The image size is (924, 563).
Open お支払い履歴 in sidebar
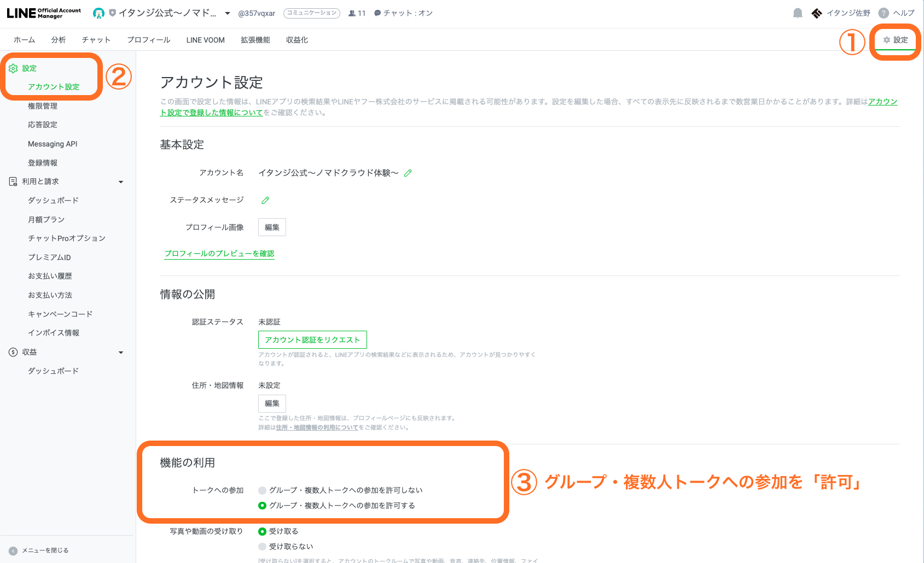point(50,276)
